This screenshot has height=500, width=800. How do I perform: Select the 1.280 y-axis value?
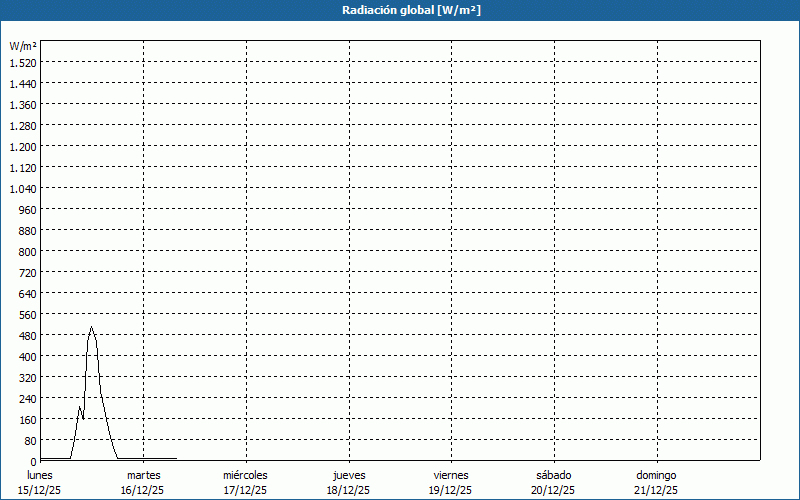(x=23, y=126)
